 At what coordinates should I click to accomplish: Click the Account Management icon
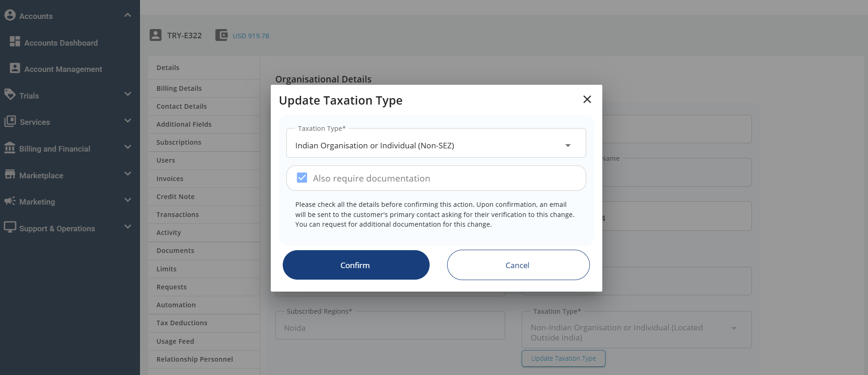(x=14, y=68)
